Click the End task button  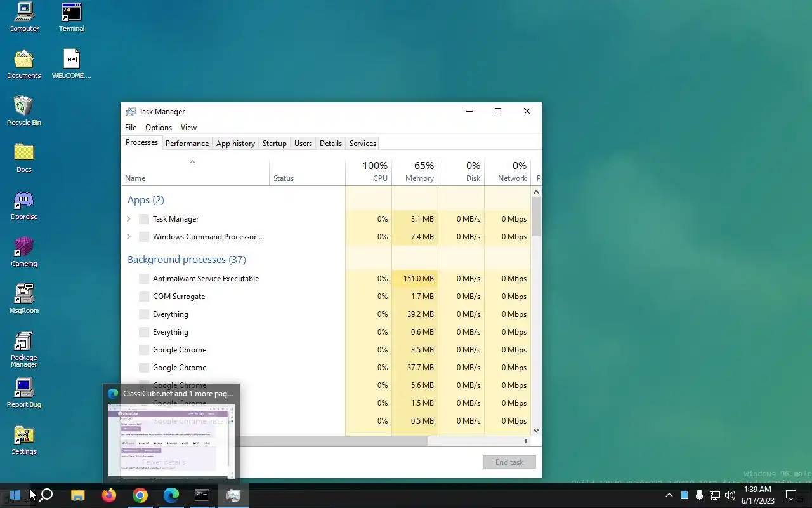click(x=509, y=462)
